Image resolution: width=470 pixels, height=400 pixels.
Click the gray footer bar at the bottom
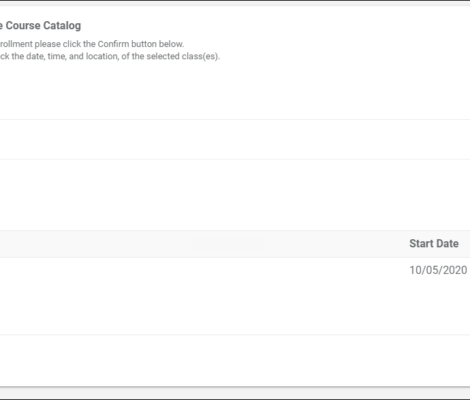(x=235, y=393)
